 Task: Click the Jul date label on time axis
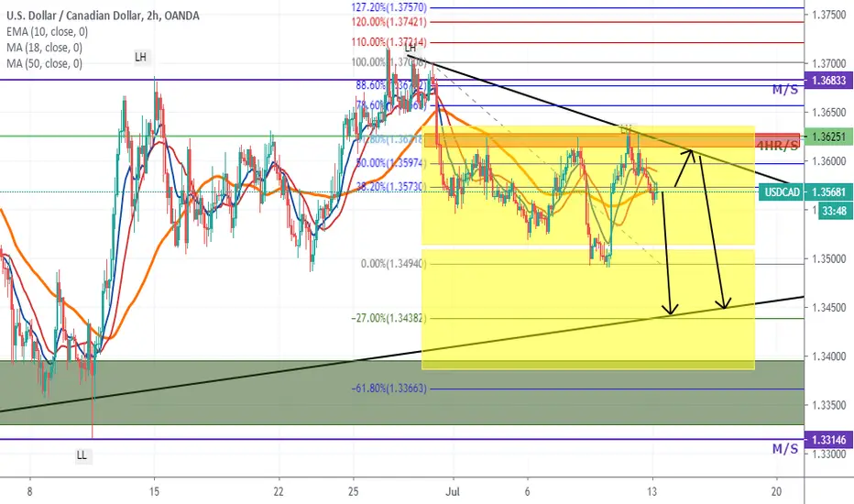453,491
